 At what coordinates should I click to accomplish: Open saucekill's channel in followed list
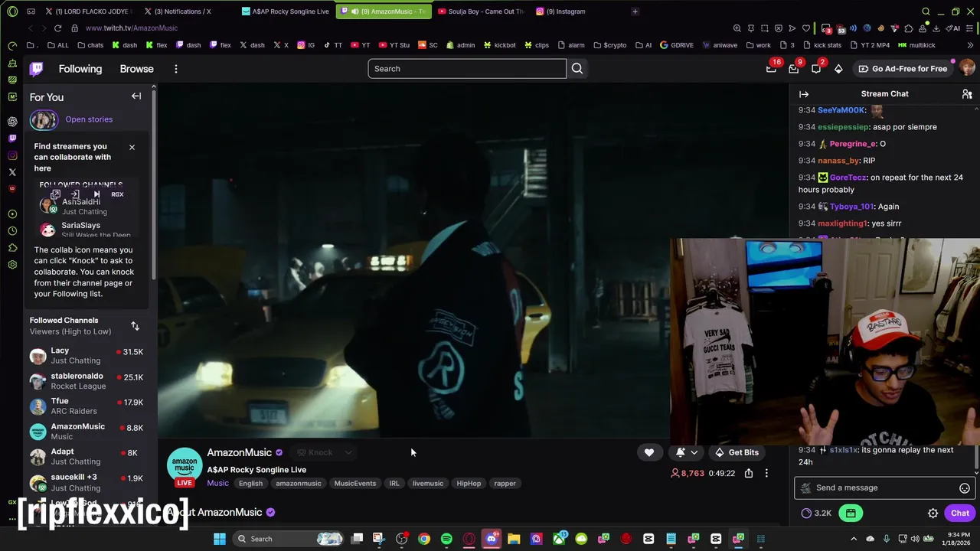point(87,482)
